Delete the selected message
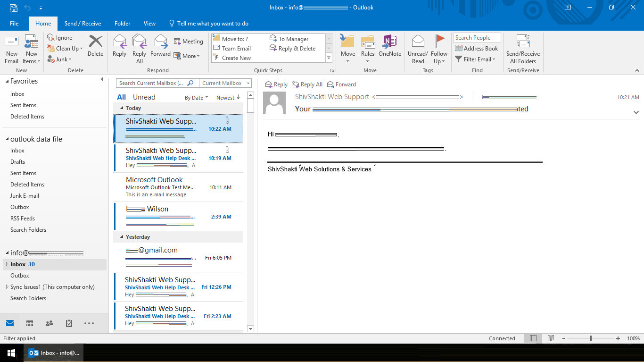Image resolution: width=644 pixels, height=362 pixels. tap(95, 46)
